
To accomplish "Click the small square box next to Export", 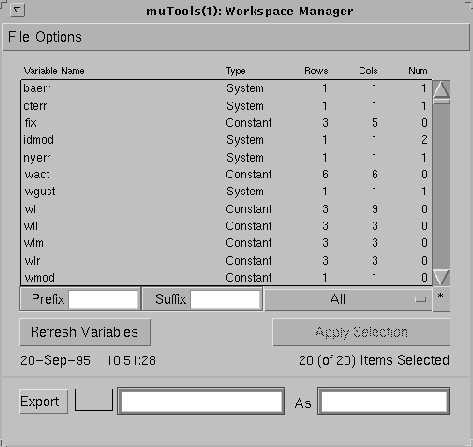I will tap(94, 400).
